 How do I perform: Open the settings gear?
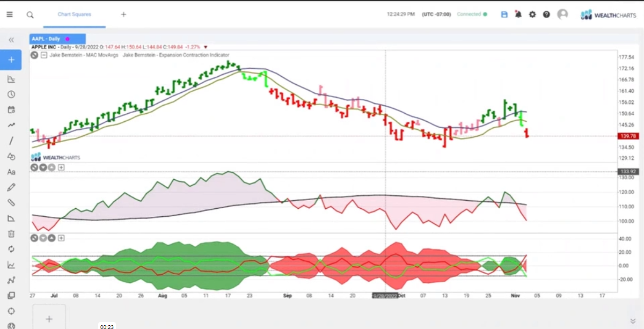point(532,14)
